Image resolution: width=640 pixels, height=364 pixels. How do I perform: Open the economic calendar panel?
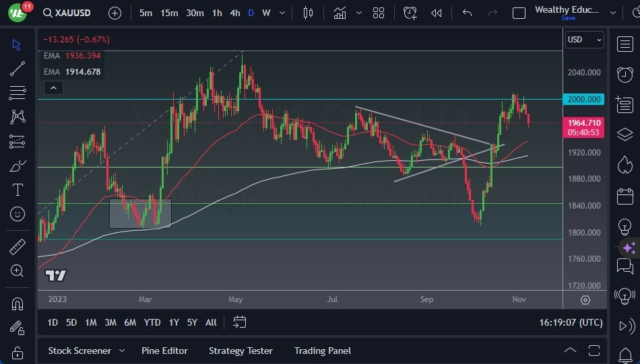point(625,196)
